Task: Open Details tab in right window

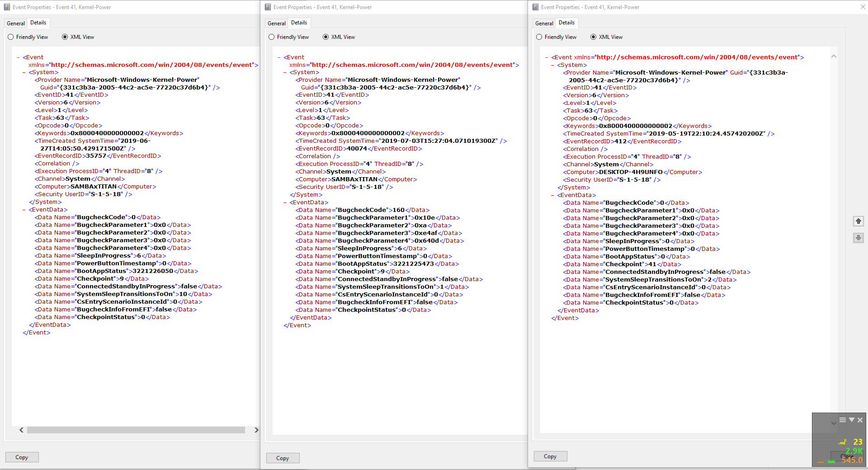Action: 566,23
